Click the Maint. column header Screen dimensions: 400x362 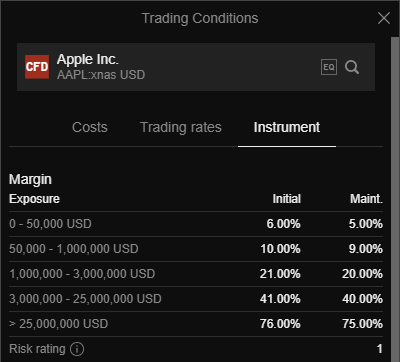point(366,199)
